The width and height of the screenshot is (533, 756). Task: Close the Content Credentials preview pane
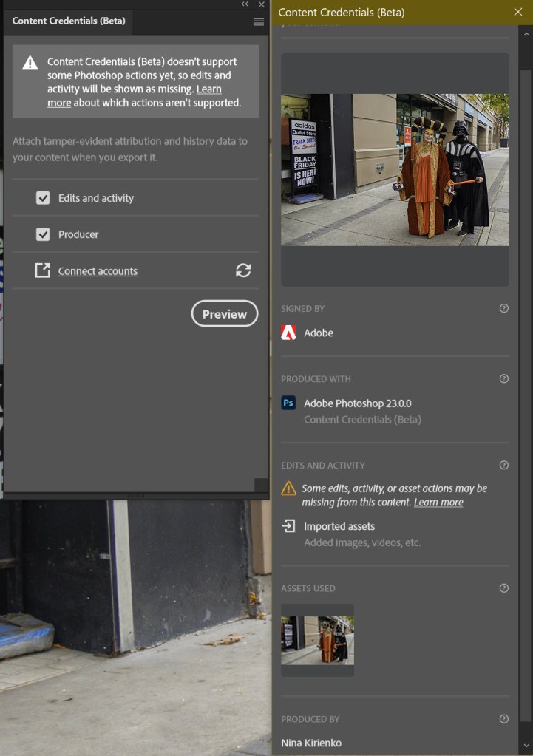pos(517,12)
